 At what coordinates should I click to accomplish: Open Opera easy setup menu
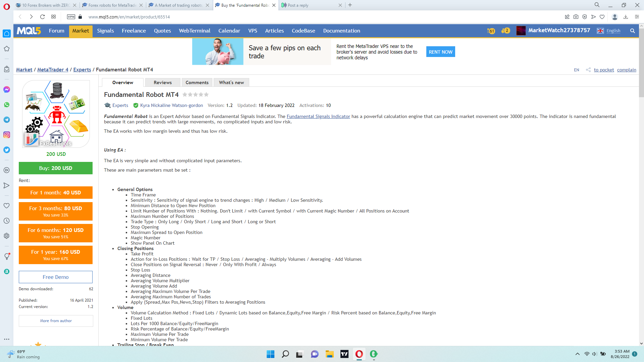point(637,17)
